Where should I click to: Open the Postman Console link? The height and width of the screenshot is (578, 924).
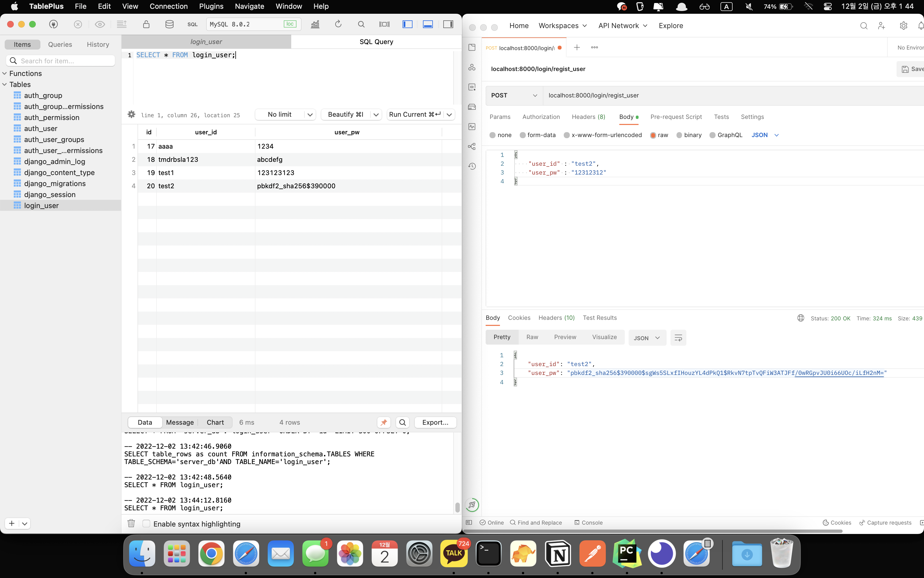(588, 523)
